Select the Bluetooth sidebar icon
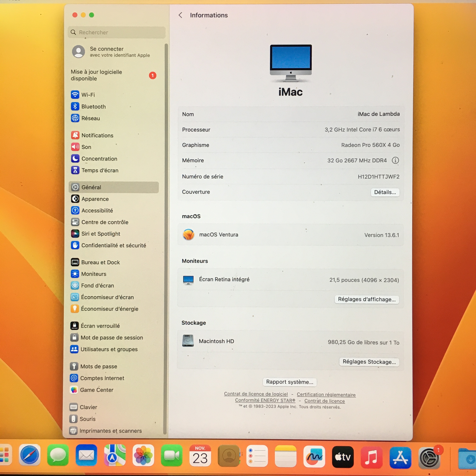This screenshot has height=476, width=476. [x=75, y=106]
